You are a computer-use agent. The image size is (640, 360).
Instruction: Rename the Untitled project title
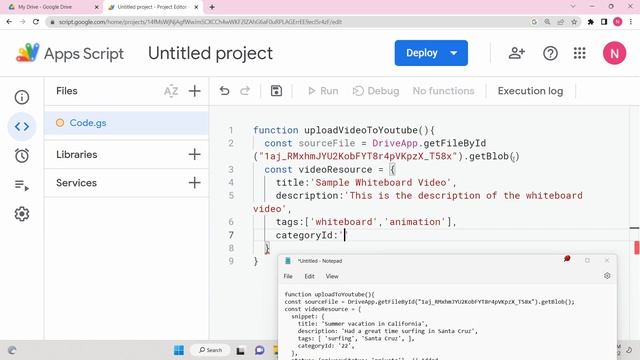(x=210, y=53)
